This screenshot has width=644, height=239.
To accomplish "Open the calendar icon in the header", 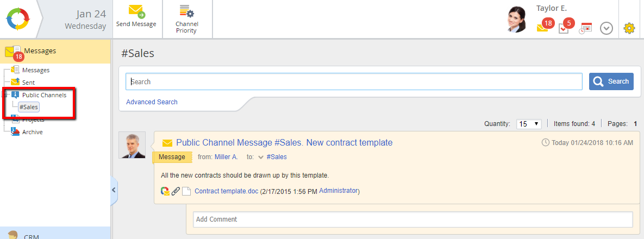I will (x=585, y=28).
